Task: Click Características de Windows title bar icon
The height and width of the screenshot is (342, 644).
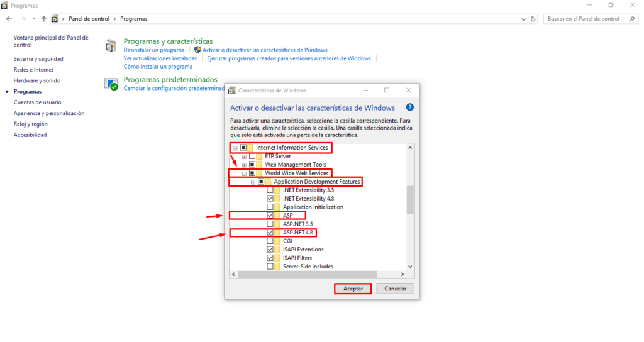Action: pyautogui.click(x=232, y=91)
